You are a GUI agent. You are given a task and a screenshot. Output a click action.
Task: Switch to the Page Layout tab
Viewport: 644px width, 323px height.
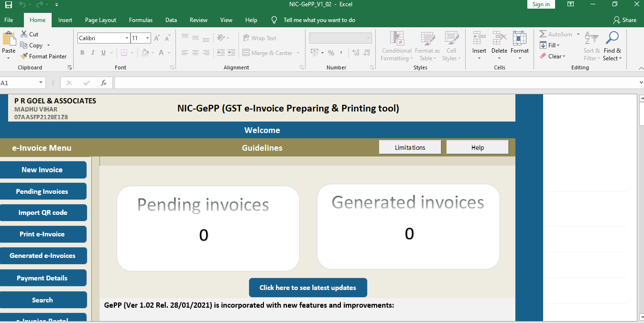pyautogui.click(x=100, y=20)
